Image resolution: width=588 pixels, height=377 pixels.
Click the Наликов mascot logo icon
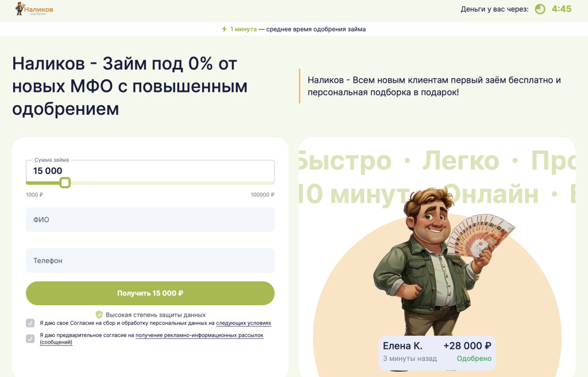coord(19,9)
